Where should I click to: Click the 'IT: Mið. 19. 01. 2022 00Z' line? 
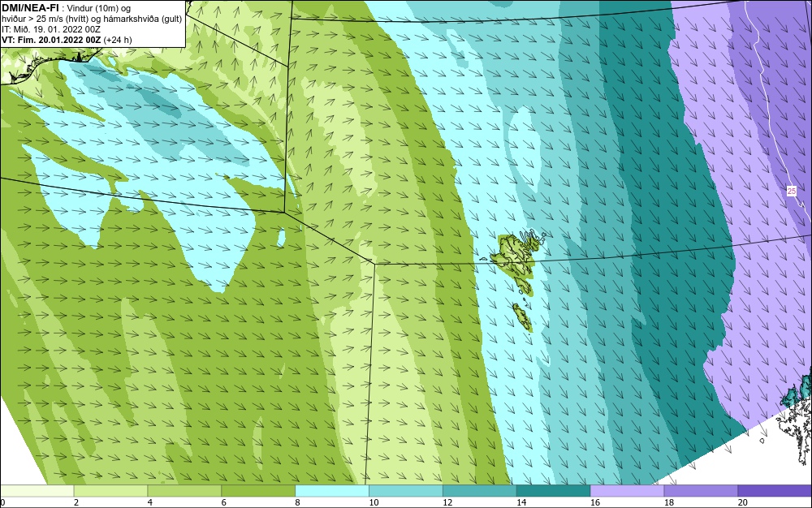(x=50, y=29)
